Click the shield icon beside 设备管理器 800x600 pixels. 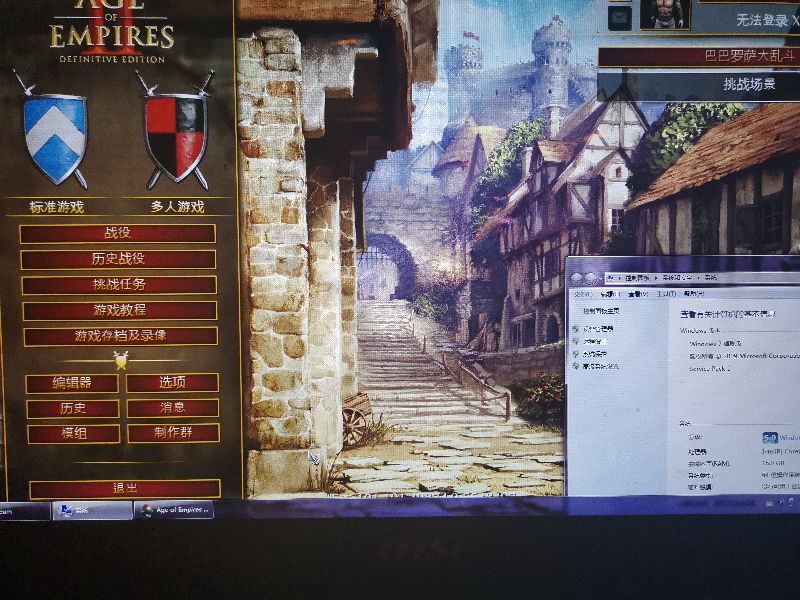[x=576, y=329]
